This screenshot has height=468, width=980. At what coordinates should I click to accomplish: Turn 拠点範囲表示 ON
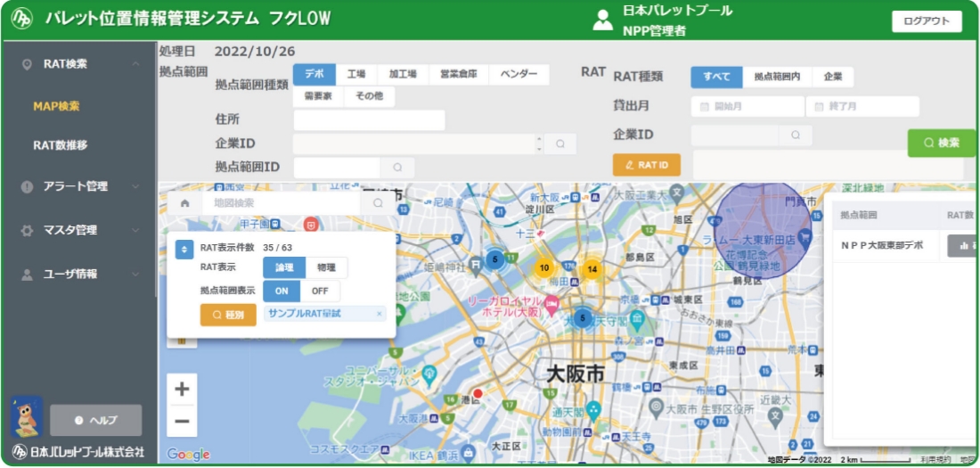[282, 291]
